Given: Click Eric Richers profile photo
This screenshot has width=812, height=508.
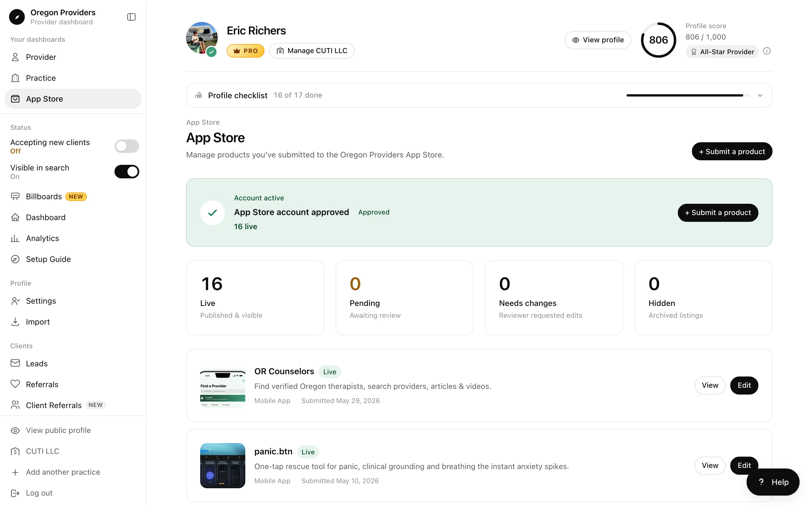Looking at the screenshot, I should click(202, 38).
